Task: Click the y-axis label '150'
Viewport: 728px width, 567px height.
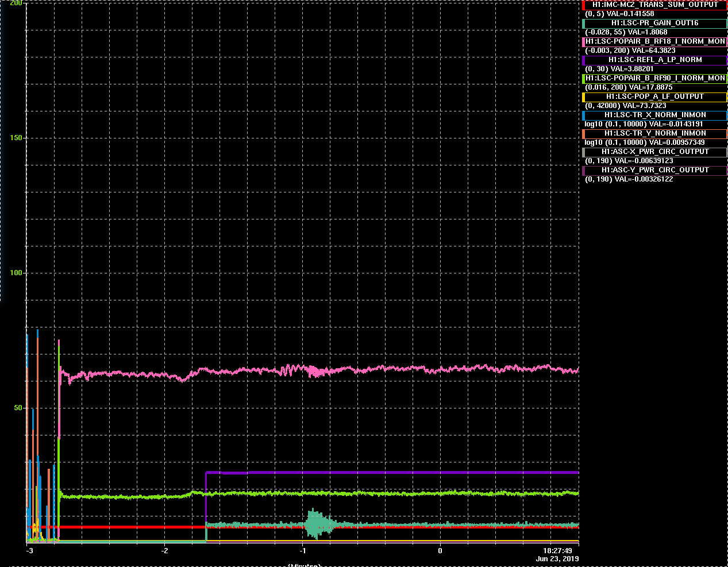Action: click(x=16, y=138)
